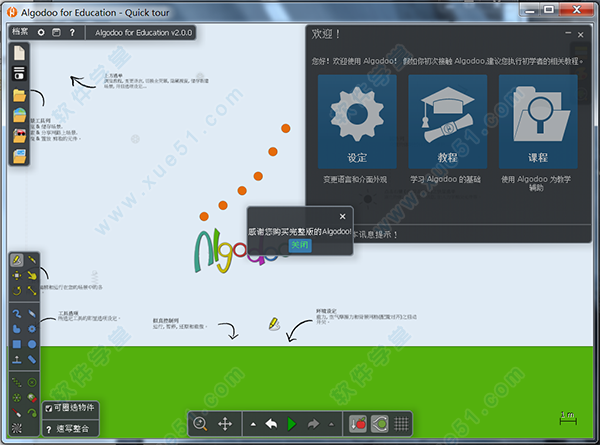Toggle the grid display
The image size is (600, 445).
(x=401, y=424)
